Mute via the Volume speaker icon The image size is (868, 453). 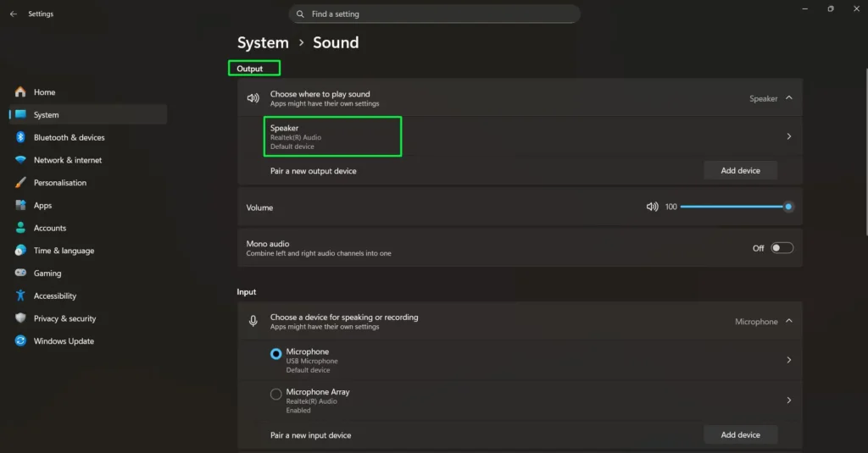click(652, 207)
